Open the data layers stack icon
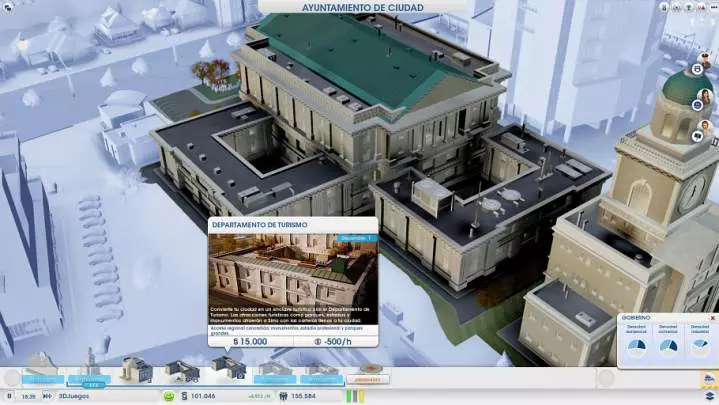Viewport: 719px width, 405px height. pyautogui.click(x=709, y=396)
